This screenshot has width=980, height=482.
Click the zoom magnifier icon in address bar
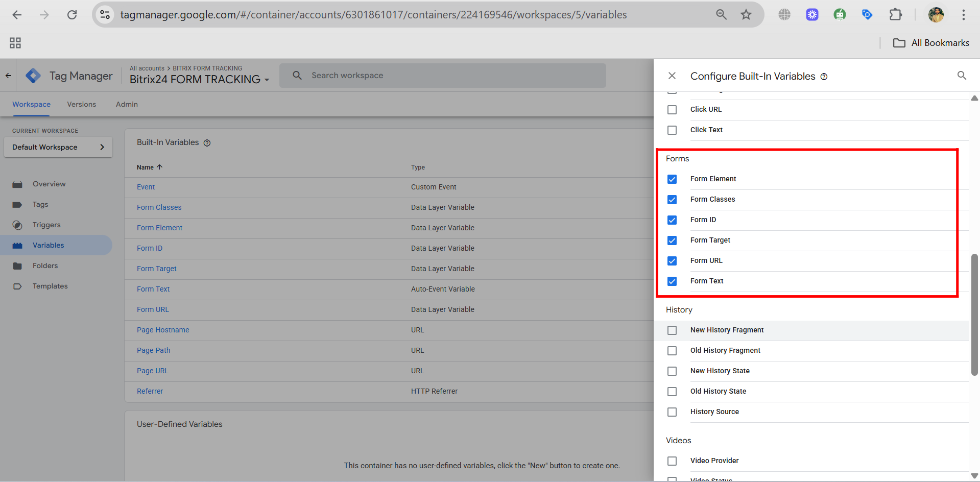721,15
